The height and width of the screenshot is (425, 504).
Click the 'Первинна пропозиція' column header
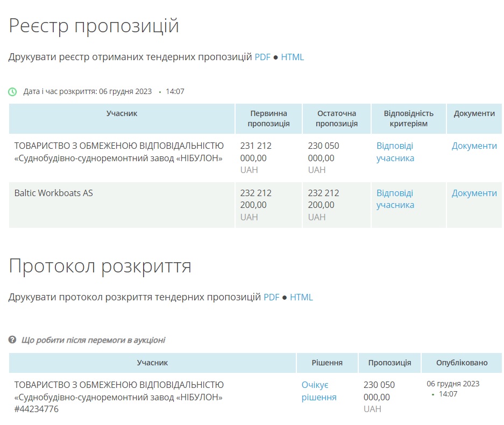pos(268,118)
